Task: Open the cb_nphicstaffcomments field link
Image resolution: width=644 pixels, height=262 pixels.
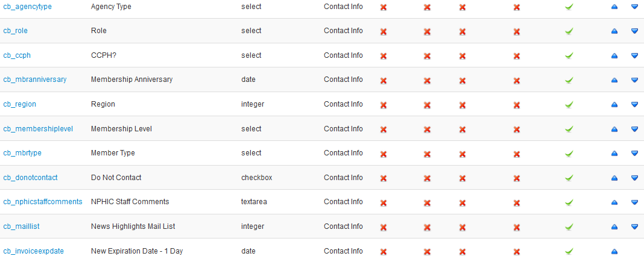Action: (x=43, y=202)
